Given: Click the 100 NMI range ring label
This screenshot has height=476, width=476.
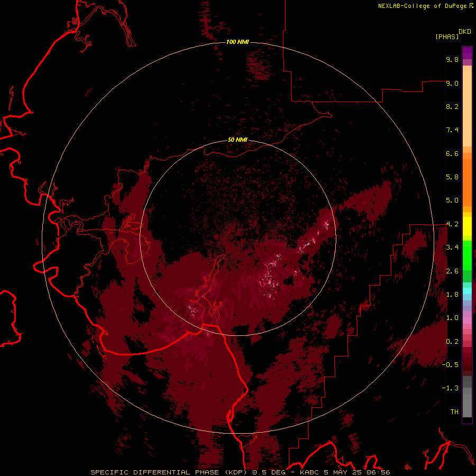Looking at the screenshot, I should [237, 42].
